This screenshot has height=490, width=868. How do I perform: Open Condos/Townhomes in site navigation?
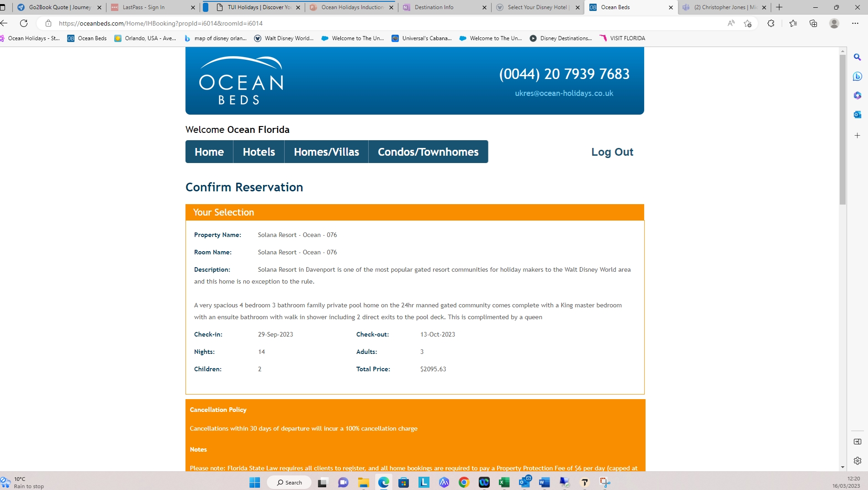428,152
